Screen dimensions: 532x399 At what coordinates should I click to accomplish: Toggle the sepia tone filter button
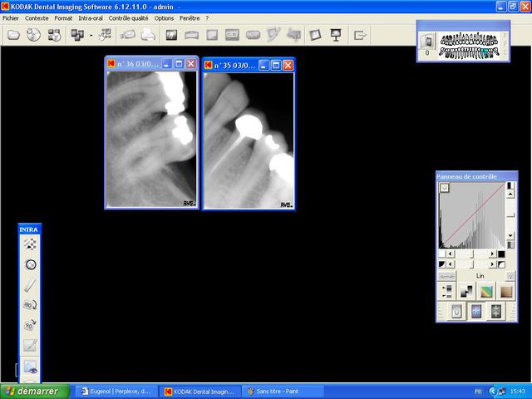tap(505, 291)
